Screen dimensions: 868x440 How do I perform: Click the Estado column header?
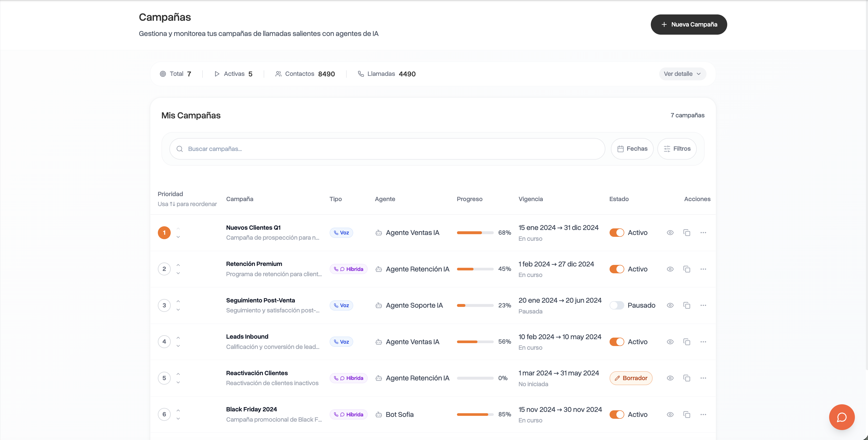coord(619,199)
